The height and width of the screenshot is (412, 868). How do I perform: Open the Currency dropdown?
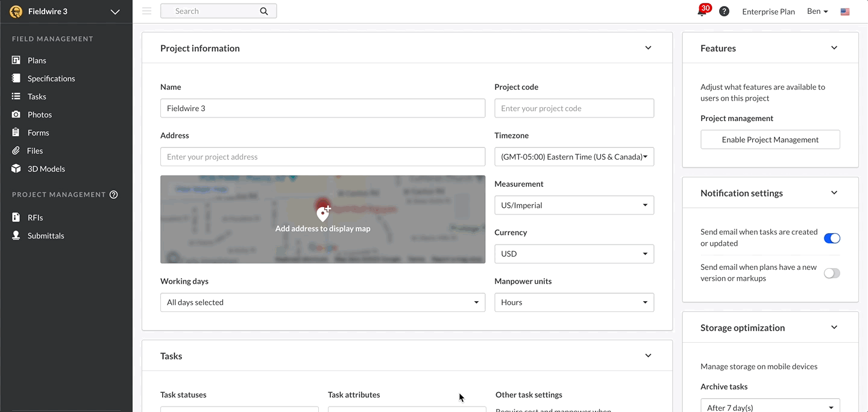coord(574,254)
